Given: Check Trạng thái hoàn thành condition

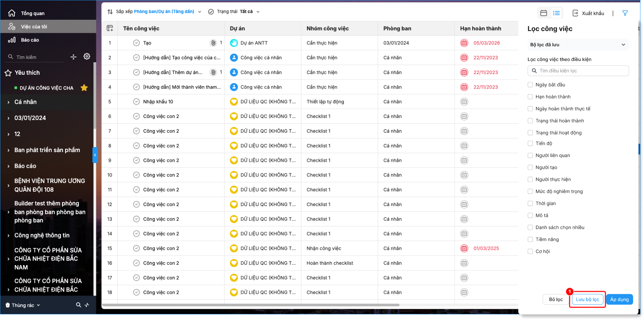Looking at the screenshot, I should point(530,121).
